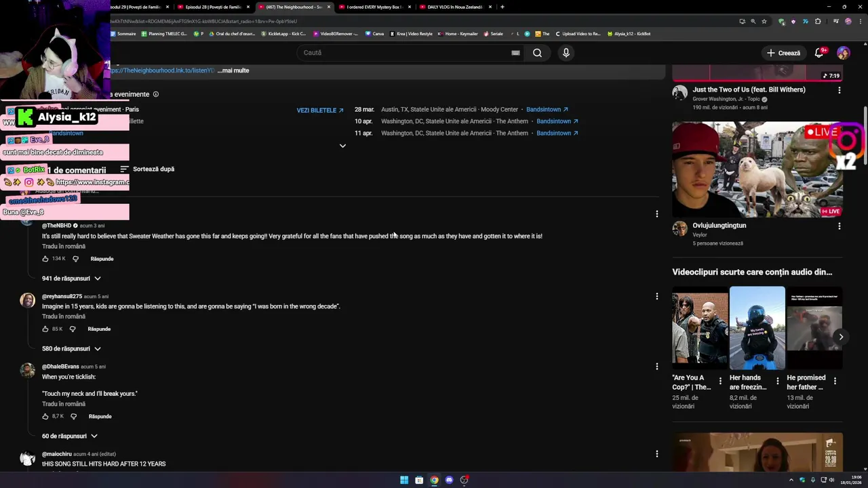Screen dimensions: 868x488
Task: Open @reyhansu8275 profile avatar
Action: 27,300
